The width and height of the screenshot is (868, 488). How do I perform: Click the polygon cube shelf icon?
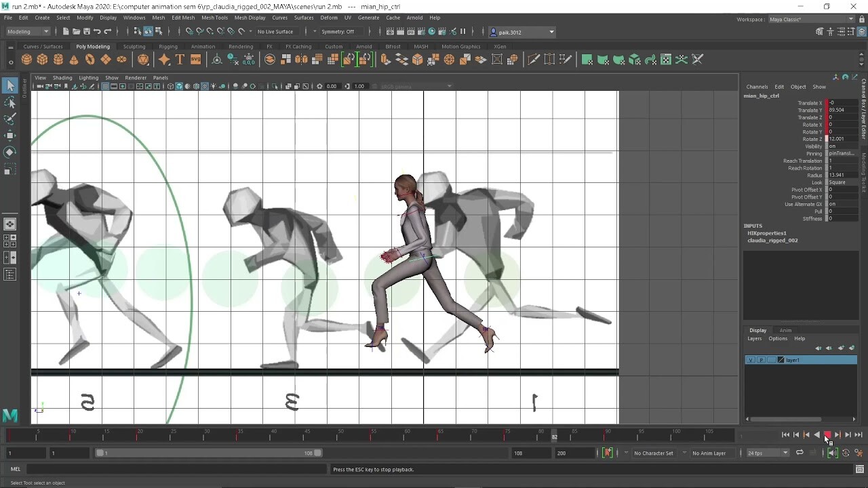coord(42,60)
